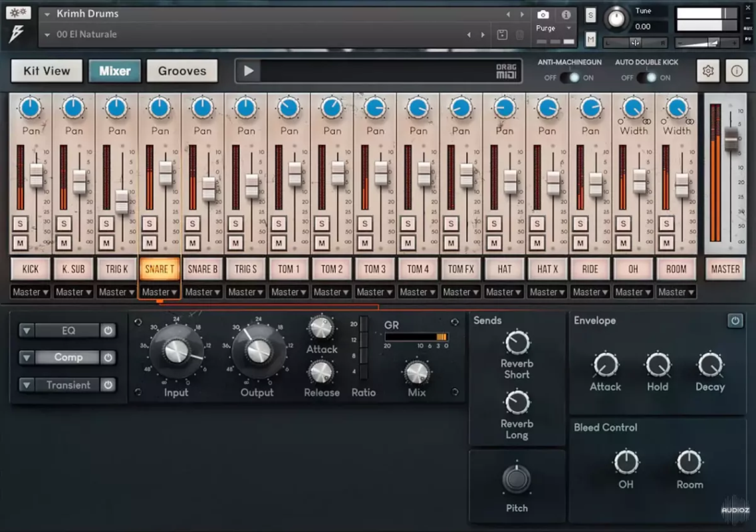Select the ROOM channel button
Screen dimensions: 756x532
[x=676, y=269]
